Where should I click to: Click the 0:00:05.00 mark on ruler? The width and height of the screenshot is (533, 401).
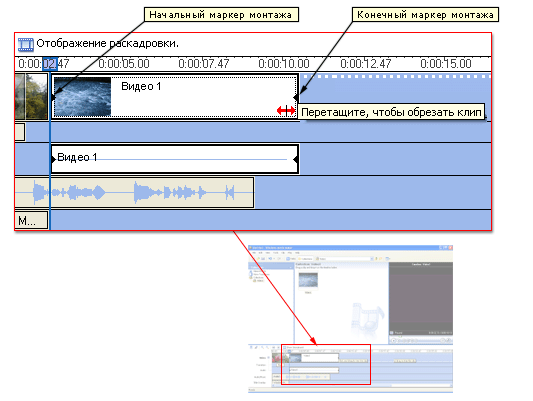click(x=124, y=64)
